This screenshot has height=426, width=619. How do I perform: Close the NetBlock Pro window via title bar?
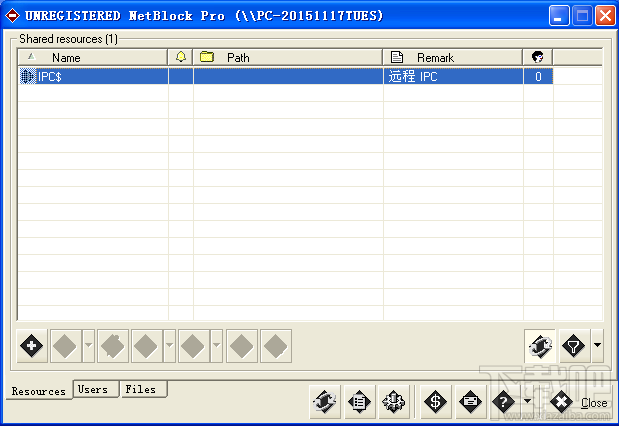(605, 16)
